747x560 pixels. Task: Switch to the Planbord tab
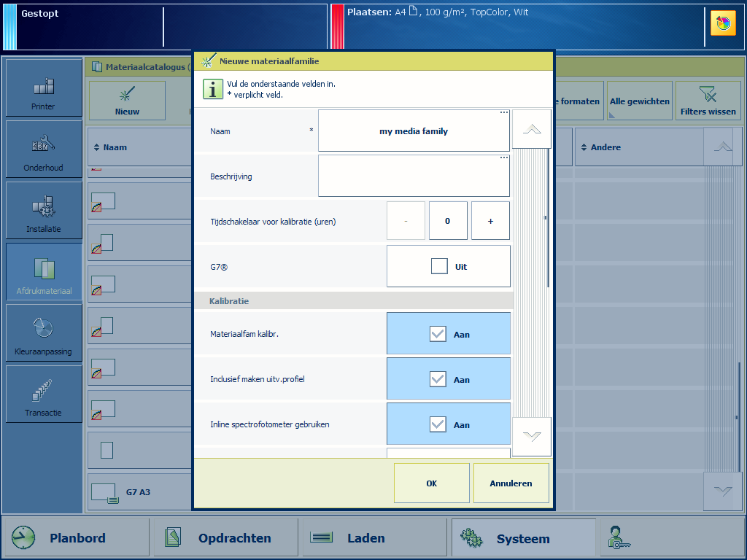pos(76,538)
